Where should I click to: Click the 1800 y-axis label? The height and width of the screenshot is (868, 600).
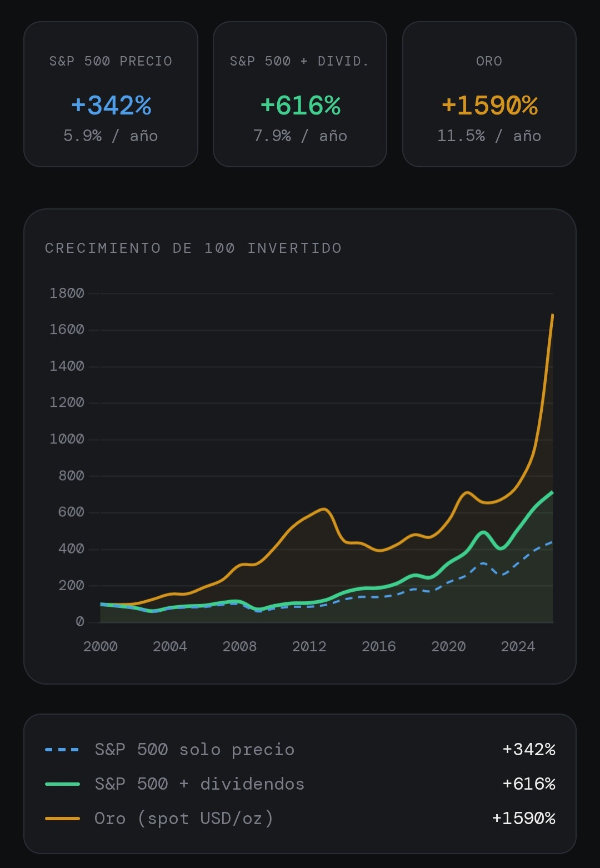coord(67,293)
